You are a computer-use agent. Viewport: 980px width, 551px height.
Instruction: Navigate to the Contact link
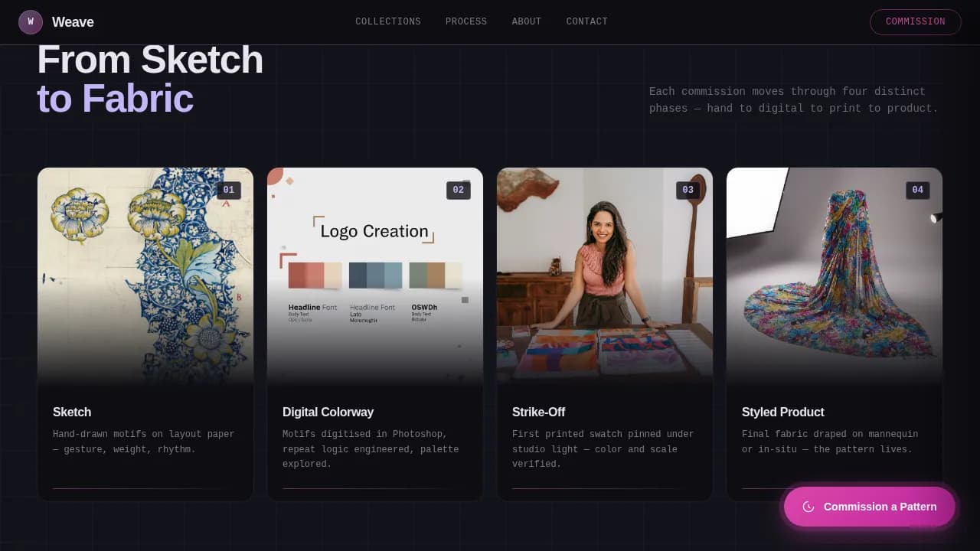click(x=586, y=21)
